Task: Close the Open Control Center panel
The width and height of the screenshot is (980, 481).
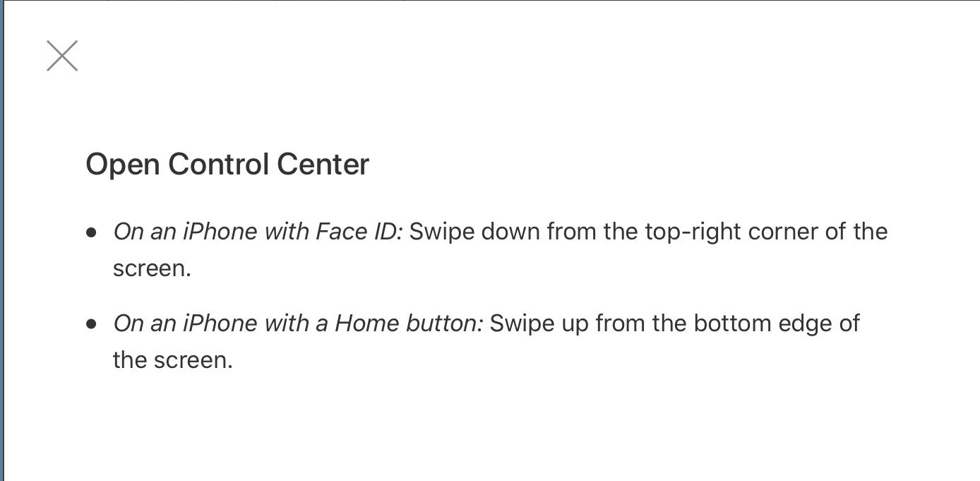Action: (x=62, y=56)
